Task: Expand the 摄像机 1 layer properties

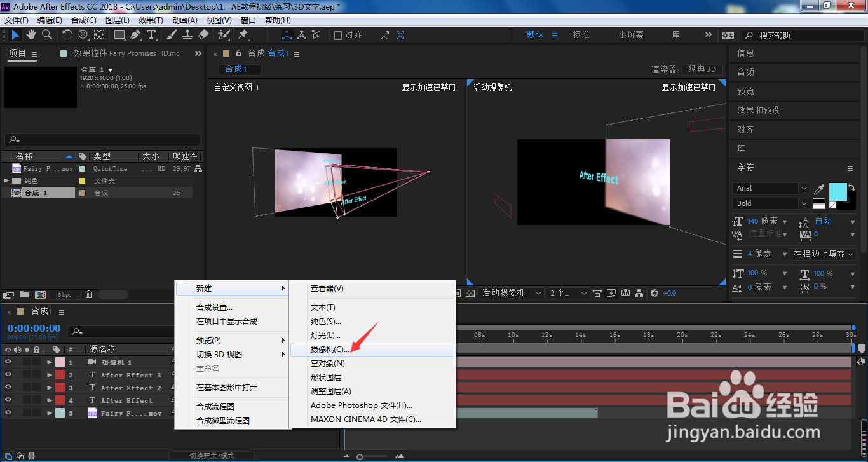Action: coord(50,362)
